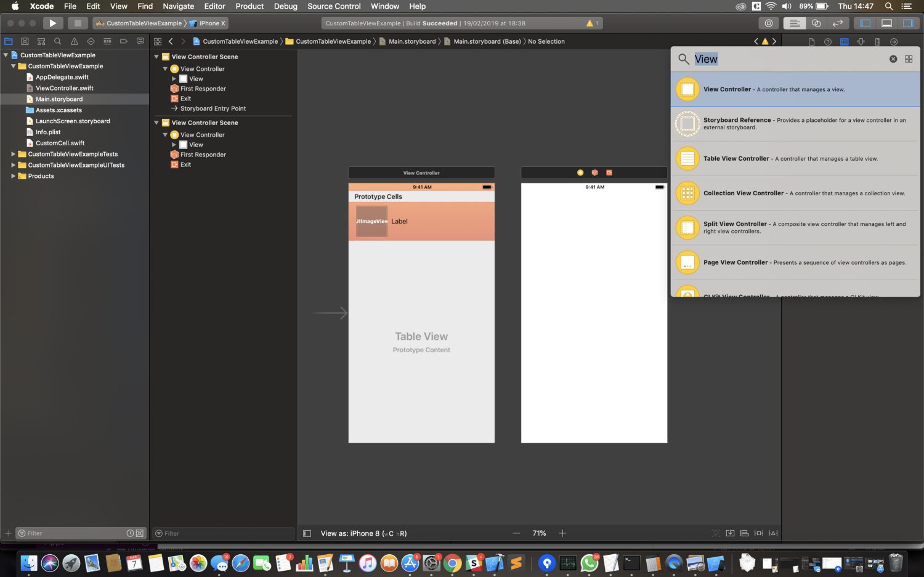Switch to the Assistant editor

816,23
